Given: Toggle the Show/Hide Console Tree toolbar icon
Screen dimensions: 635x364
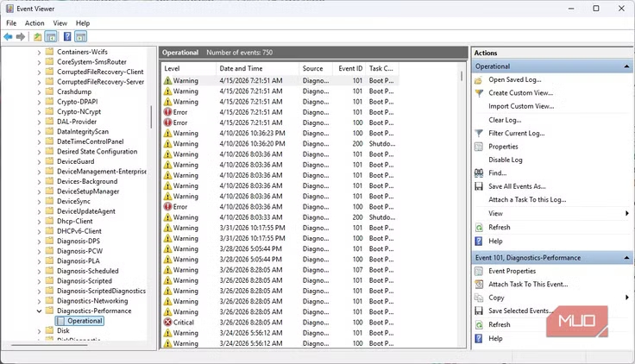Looking at the screenshot, I should 51,37.
